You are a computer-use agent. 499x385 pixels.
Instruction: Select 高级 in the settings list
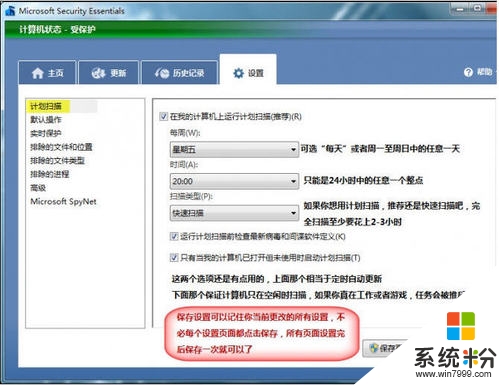click(38, 188)
